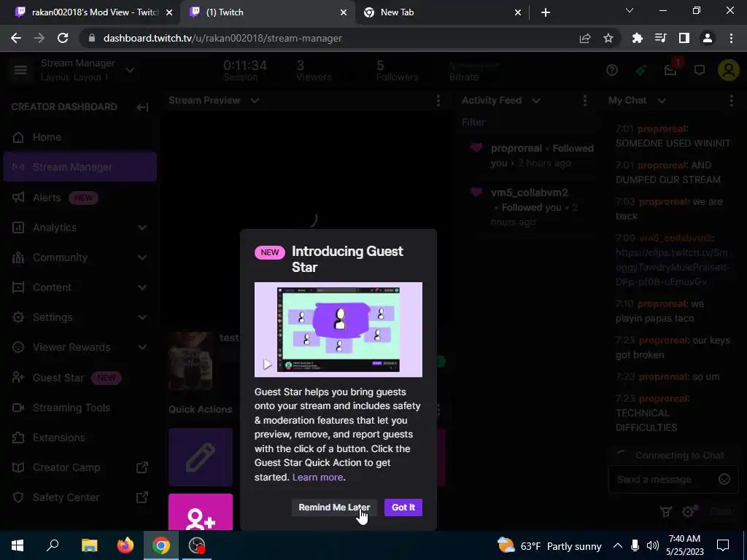Open Chrome three-dot menu

pyautogui.click(x=731, y=38)
